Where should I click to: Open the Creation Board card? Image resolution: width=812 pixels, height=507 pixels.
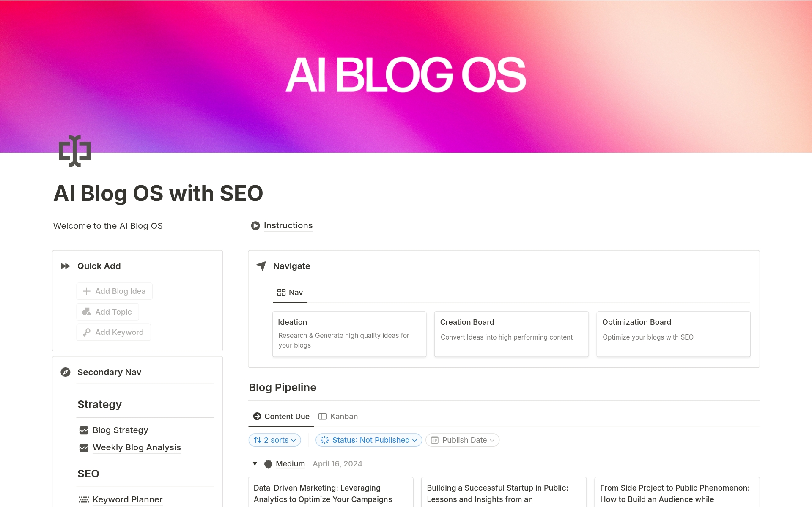click(511, 334)
